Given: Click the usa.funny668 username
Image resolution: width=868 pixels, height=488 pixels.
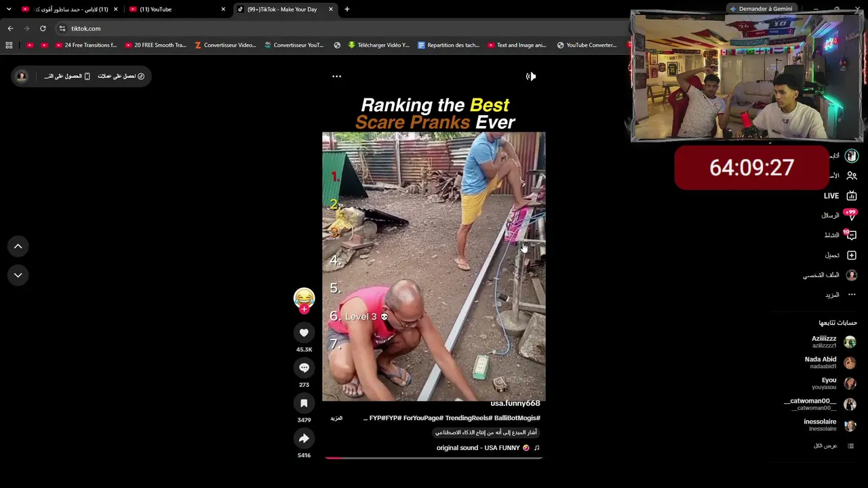Looking at the screenshot, I should pos(515,403).
